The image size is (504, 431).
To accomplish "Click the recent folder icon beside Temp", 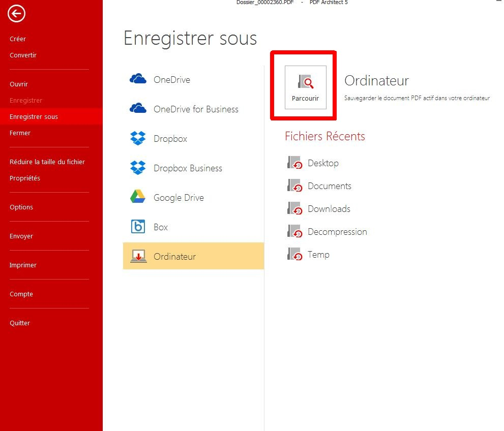I will [295, 254].
